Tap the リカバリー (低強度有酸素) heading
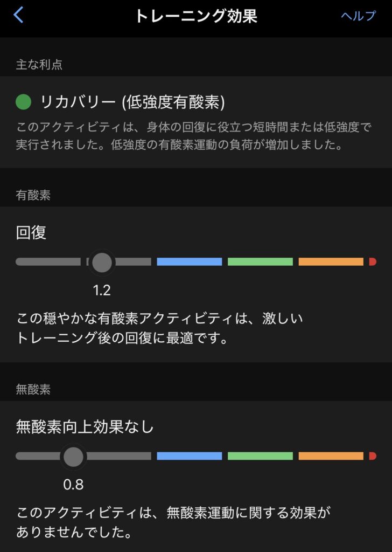This screenshot has height=552, width=392. [x=132, y=101]
